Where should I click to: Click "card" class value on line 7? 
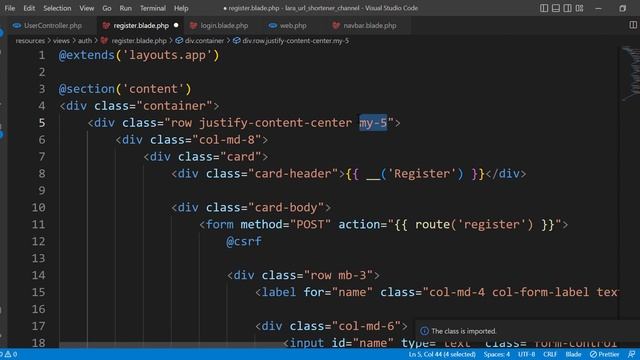tap(240, 157)
